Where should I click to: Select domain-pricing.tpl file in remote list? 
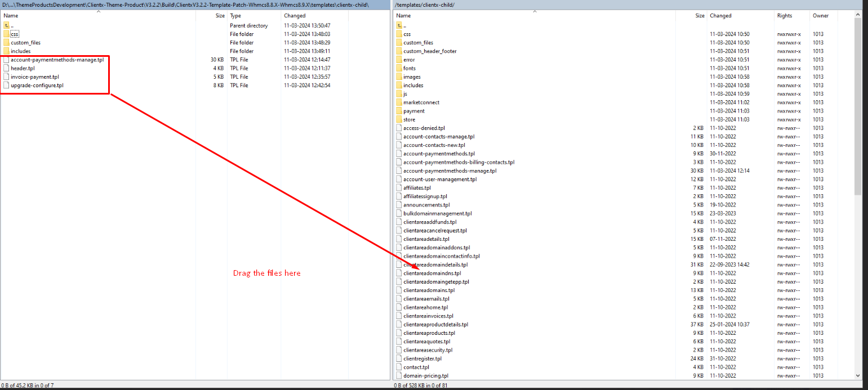click(425, 376)
